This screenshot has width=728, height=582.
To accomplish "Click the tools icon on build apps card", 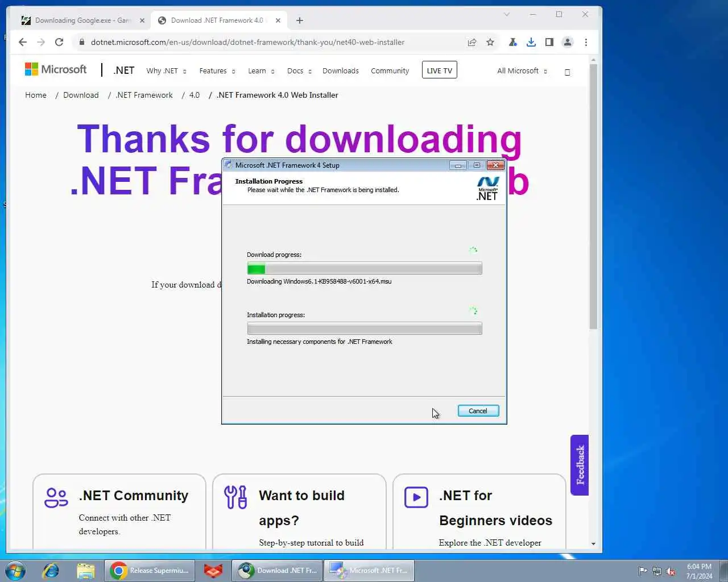I will [x=235, y=497].
